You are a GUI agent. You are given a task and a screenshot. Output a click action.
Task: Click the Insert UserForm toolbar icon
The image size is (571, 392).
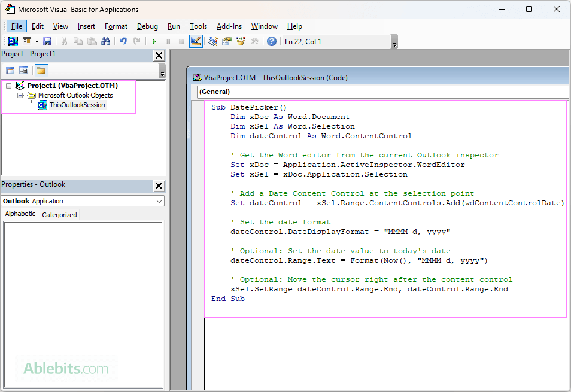coord(27,41)
